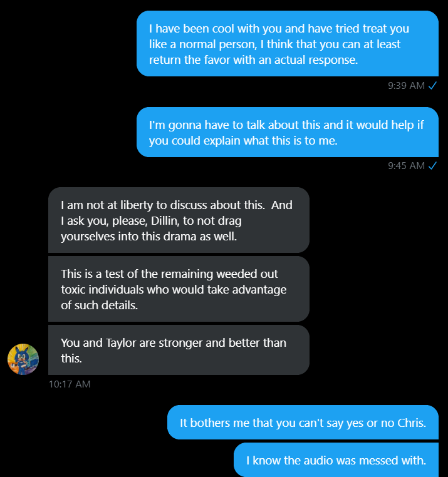Click the 10:17 AM timestamp
Image resolution: width=448 pixels, height=477 pixels.
[70, 384]
